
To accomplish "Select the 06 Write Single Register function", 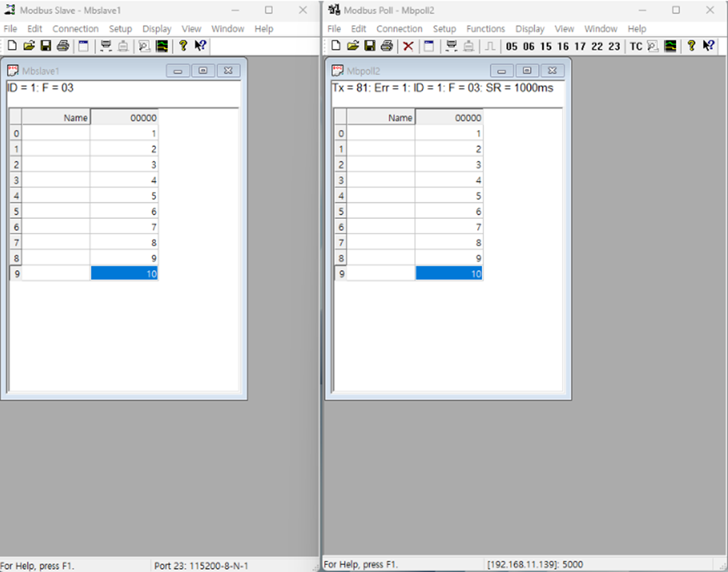I will pos(527,46).
